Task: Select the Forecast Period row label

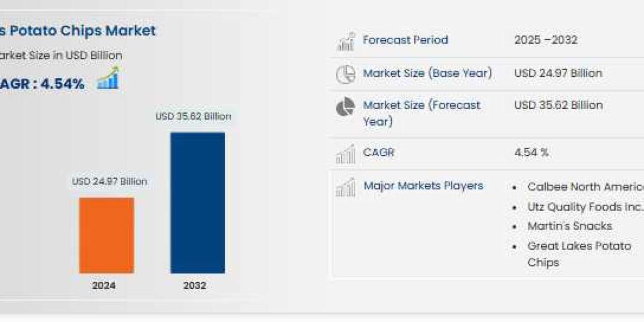Action: pos(406,40)
